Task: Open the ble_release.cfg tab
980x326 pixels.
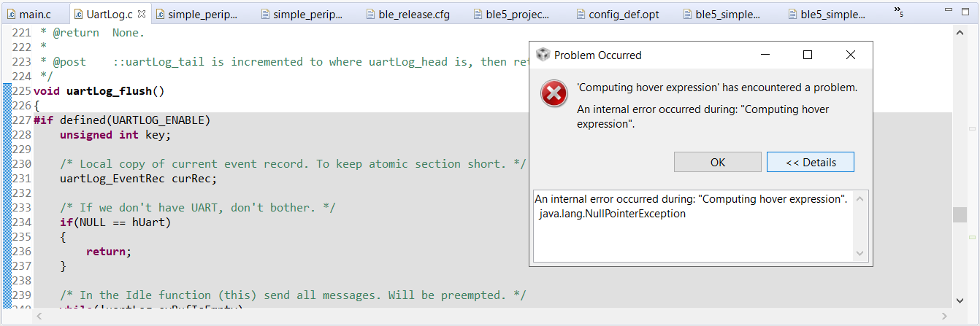Action: [409, 14]
